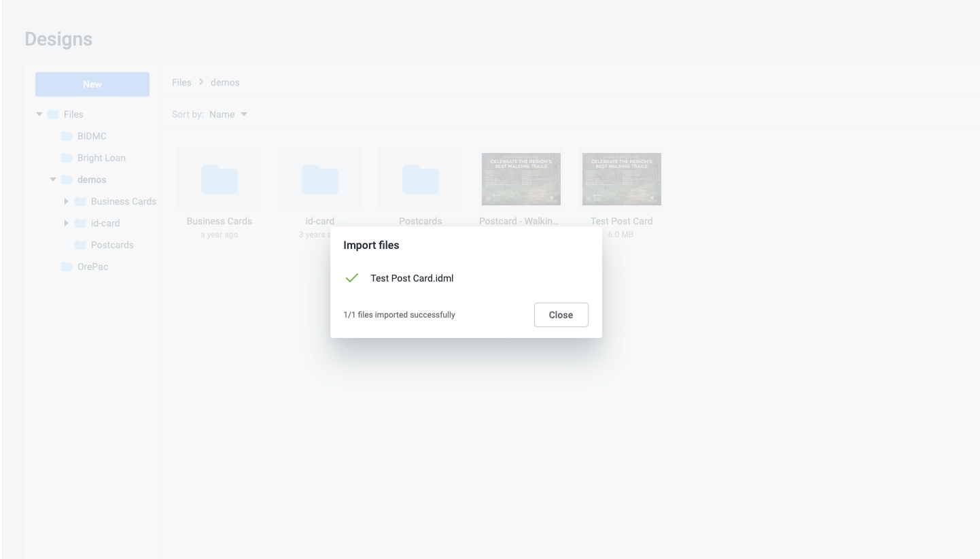The height and width of the screenshot is (559, 980).
Task: Open the Postcard - Walking thumbnail
Action: (521, 179)
